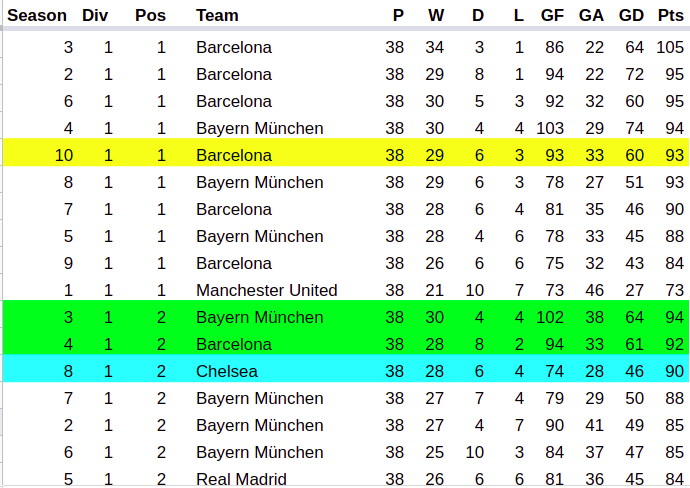Select the wins cell showing 34
The width and height of the screenshot is (690, 488).
434,47
